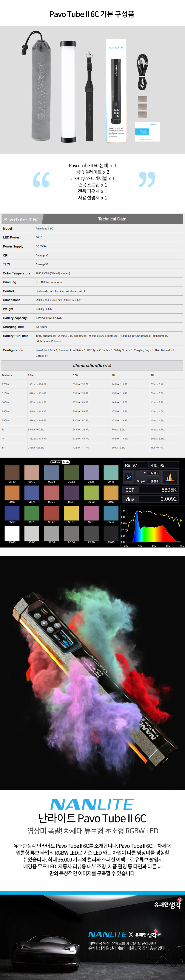Click the stack of metal plates image
Image resolution: width=185 pixels, height=980 pixels.
(x=143, y=106)
